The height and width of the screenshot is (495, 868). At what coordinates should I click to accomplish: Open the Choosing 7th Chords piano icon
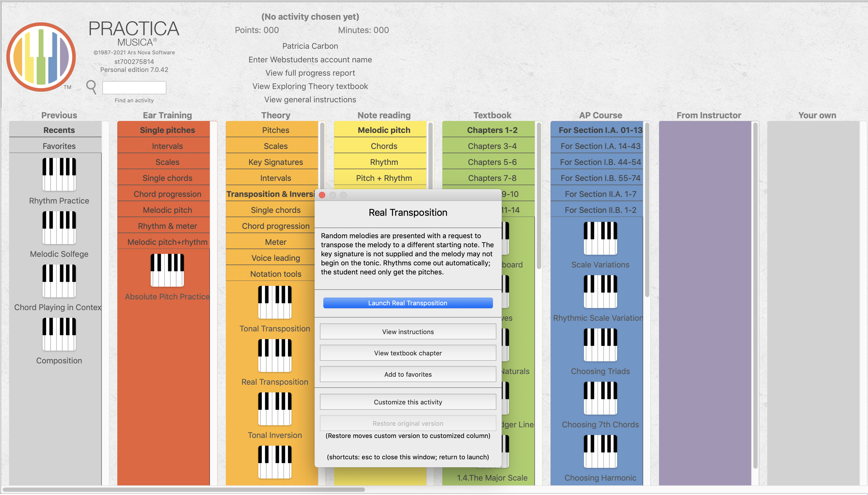[600, 398]
